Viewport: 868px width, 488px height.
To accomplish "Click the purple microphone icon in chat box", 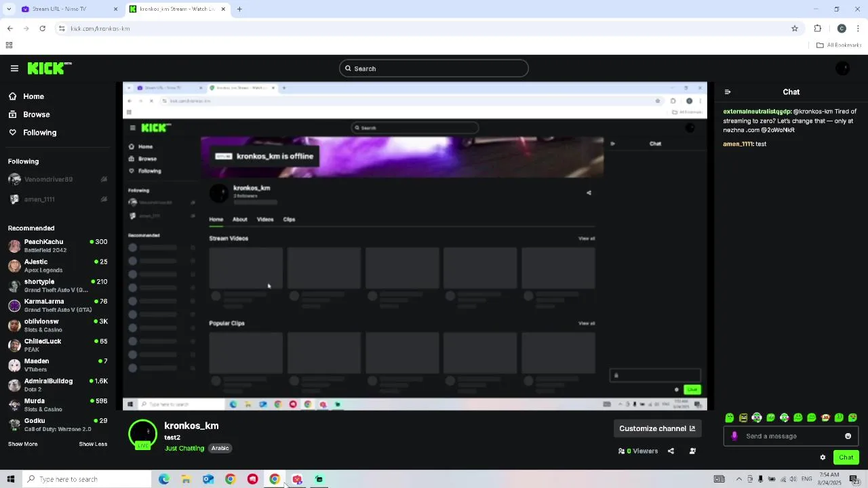I will tap(734, 436).
